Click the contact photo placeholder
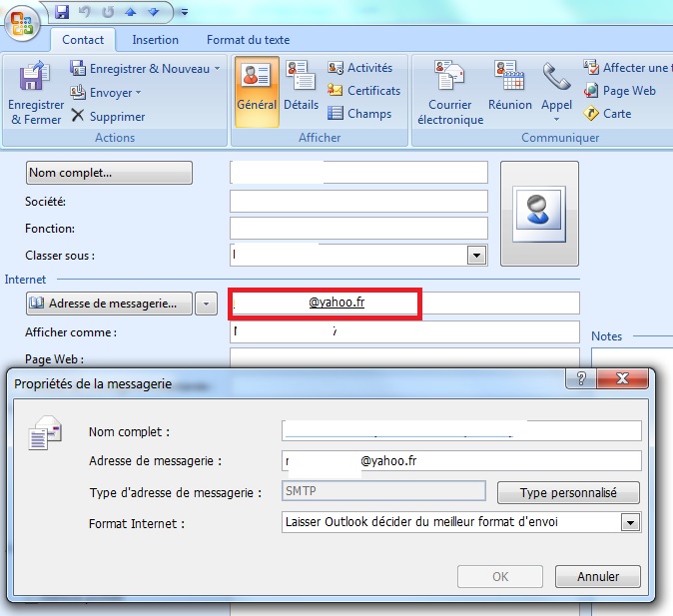Image resolution: width=673 pixels, height=616 pixels. coord(539,214)
